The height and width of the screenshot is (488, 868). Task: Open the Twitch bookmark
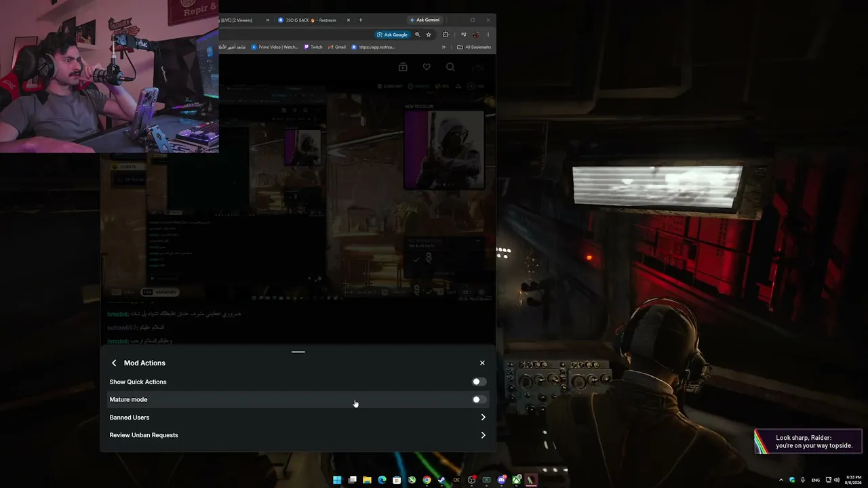point(313,47)
